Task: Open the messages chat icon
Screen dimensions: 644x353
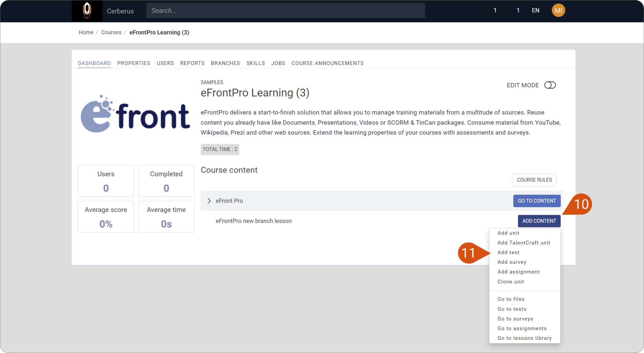Action: [488, 11]
